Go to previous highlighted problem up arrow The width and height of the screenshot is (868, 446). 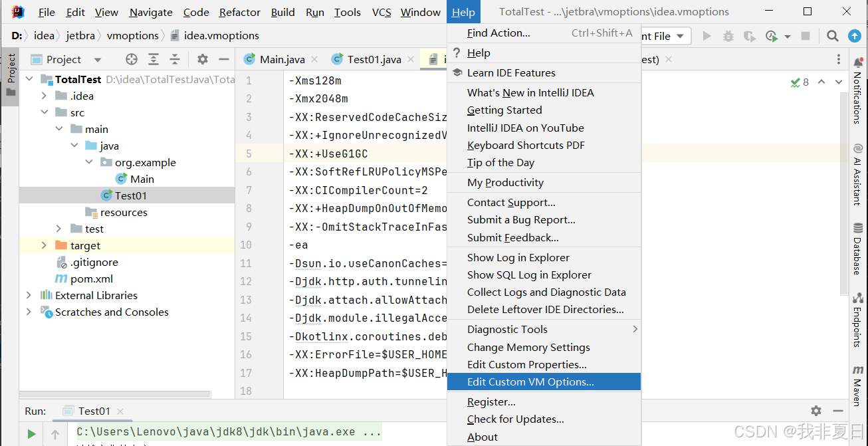click(x=821, y=82)
